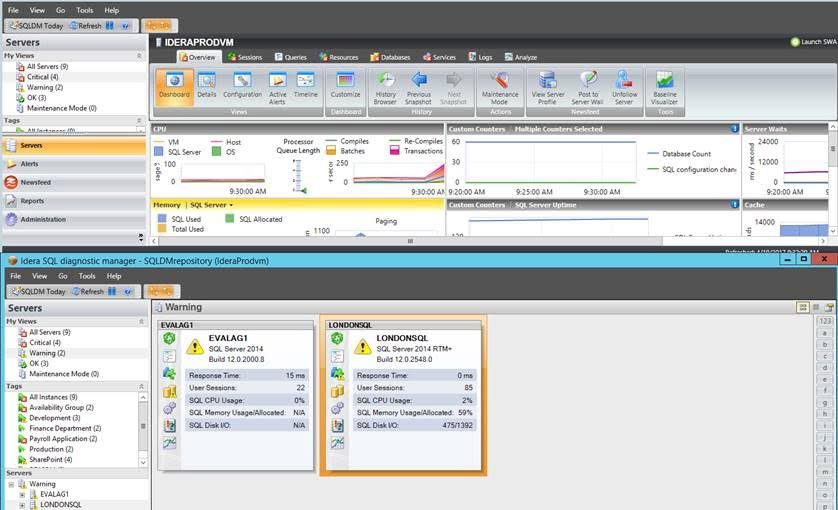Collapse My Views section in top window

pos(139,56)
